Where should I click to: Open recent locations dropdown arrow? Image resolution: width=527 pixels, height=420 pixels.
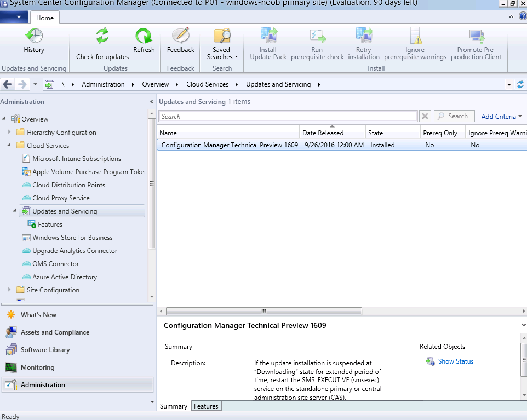tap(35, 84)
